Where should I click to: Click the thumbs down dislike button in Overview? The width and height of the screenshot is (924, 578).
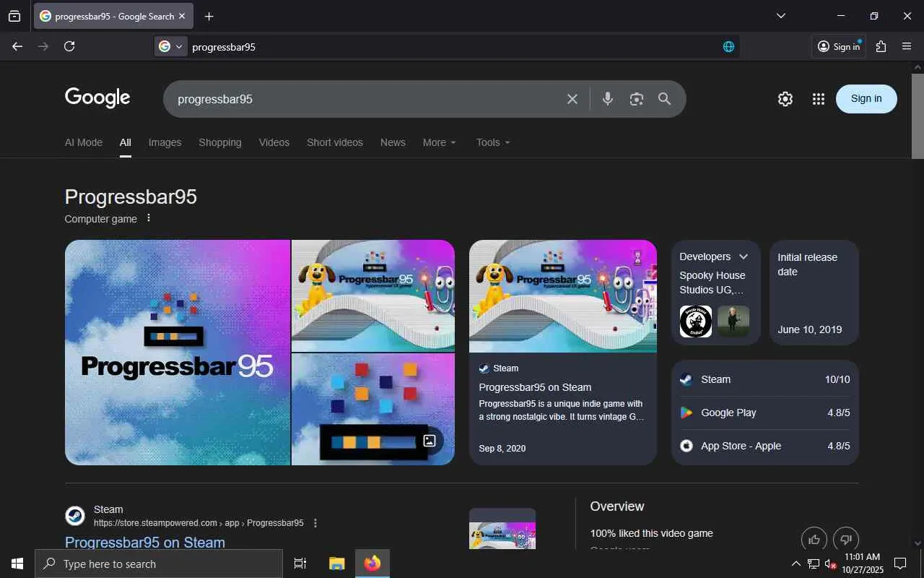pos(846,539)
